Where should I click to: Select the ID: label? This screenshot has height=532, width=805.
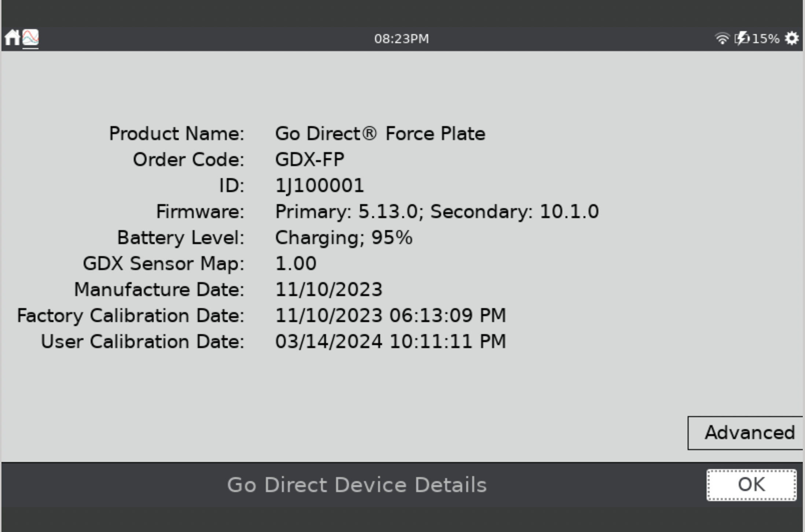point(231,185)
